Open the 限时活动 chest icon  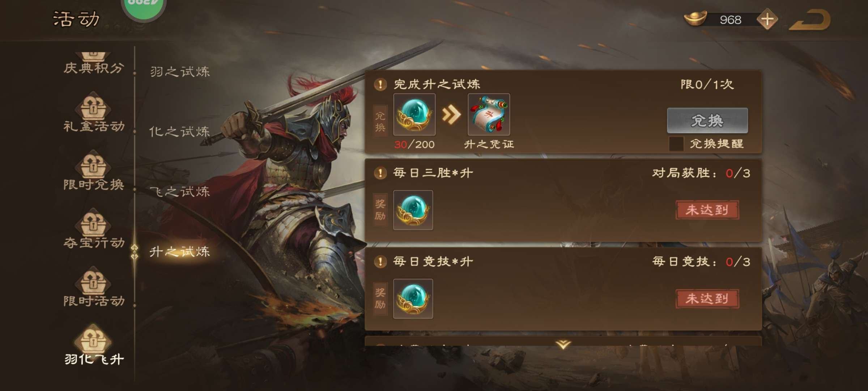point(94,281)
